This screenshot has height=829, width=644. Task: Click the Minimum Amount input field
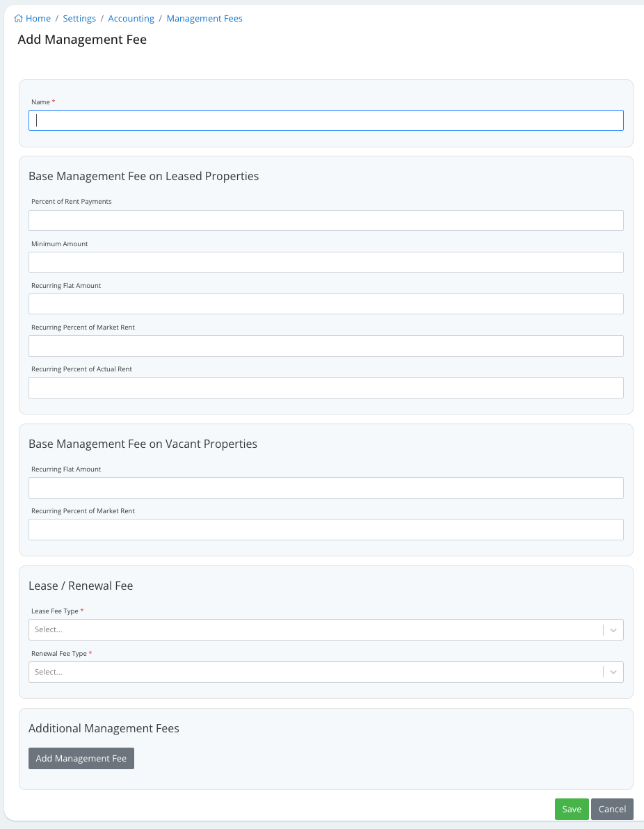point(326,261)
